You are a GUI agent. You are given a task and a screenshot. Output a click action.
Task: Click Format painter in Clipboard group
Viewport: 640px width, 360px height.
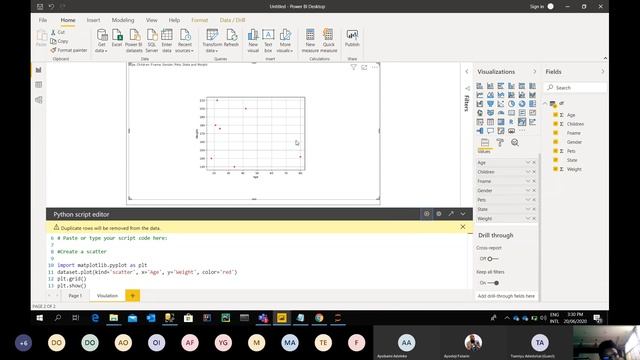69,50
